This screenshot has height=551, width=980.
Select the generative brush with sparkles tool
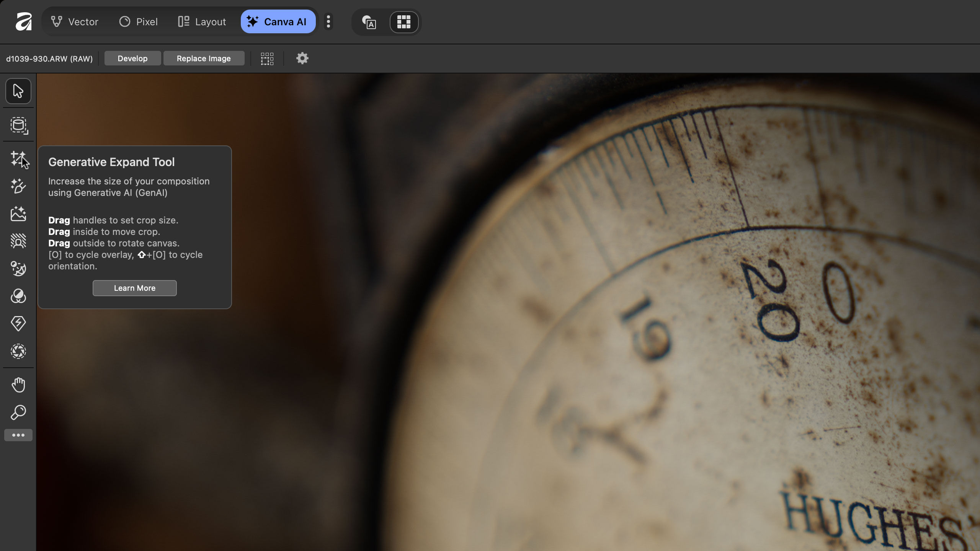click(x=18, y=186)
